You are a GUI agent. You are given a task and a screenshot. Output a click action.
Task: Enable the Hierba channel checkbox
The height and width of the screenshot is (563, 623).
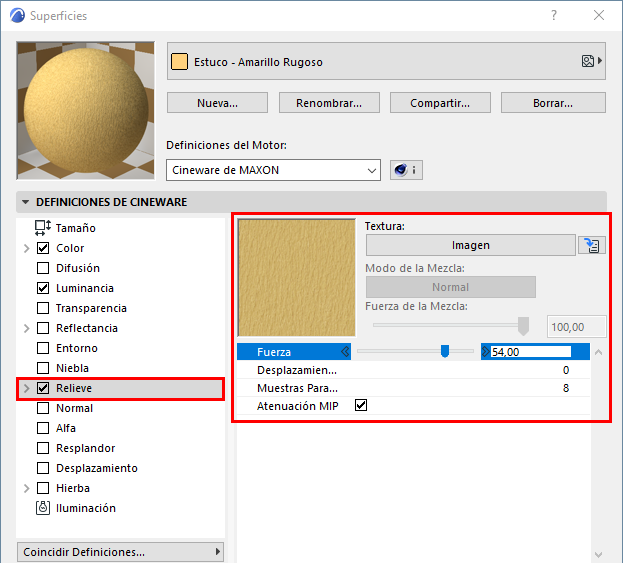[x=43, y=488]
